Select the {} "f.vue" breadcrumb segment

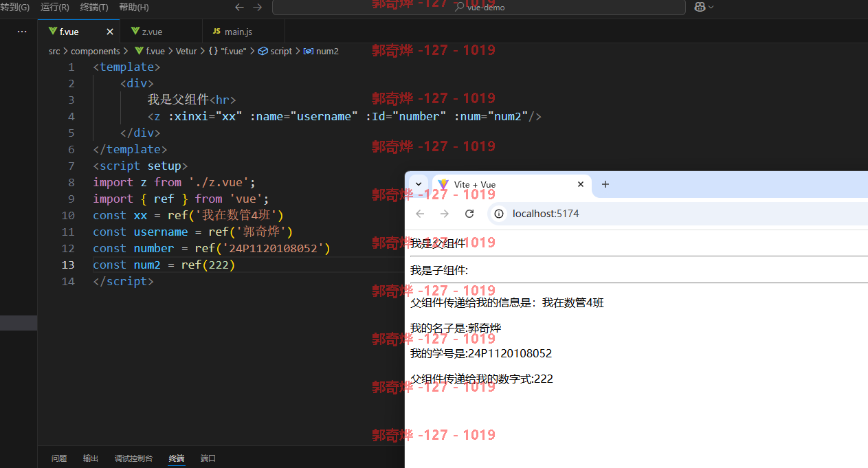(x=227, y=51)
